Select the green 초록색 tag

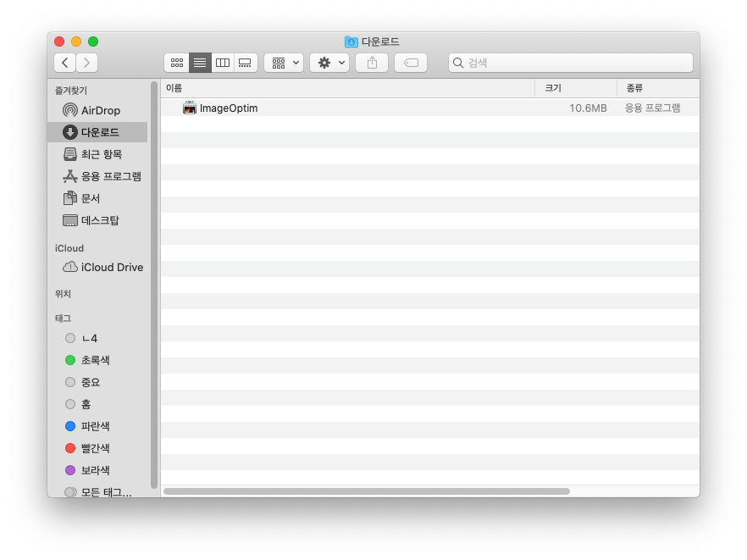coord(97,360)
